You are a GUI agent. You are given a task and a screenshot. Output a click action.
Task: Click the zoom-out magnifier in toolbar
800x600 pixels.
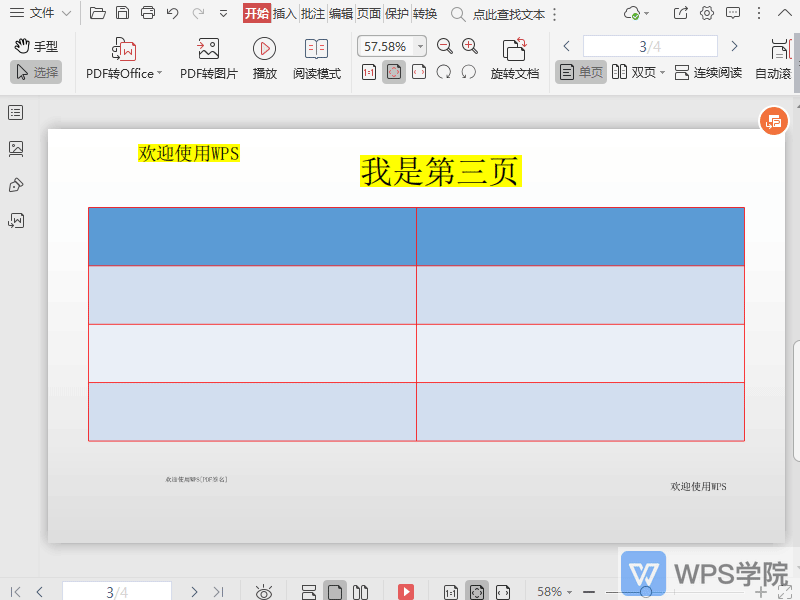pyautogui.click(x=445, y=46)
